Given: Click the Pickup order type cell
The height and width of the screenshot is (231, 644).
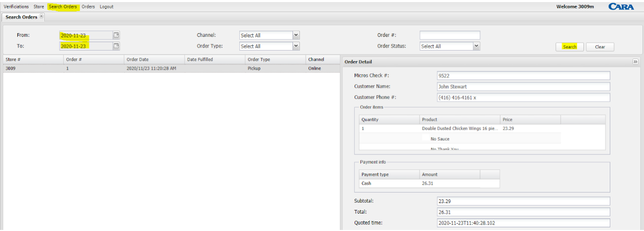Looking at the screenshot, I should (275, 69).
